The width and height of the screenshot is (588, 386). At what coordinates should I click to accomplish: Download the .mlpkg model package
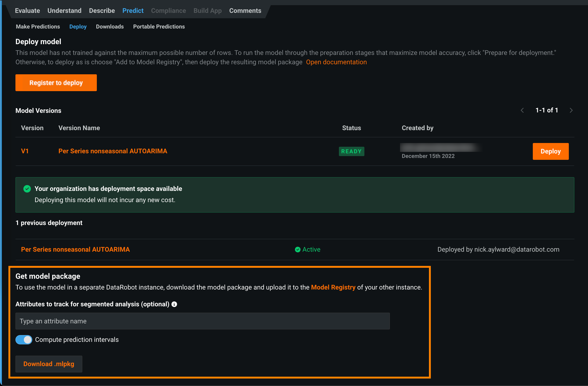[x=49, y=364]
